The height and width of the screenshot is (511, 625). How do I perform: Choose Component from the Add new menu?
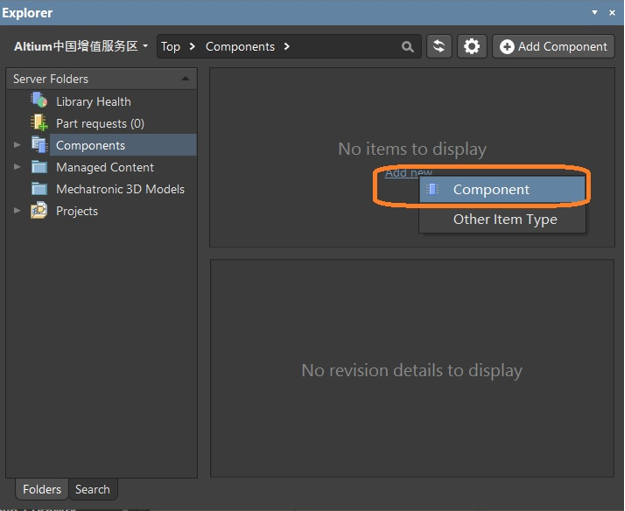pos(502,189)
